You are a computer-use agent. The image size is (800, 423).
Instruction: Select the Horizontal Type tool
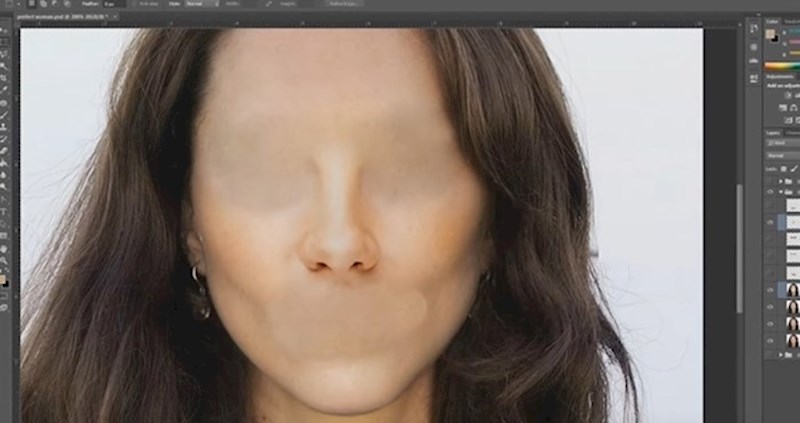click(4, 211)
